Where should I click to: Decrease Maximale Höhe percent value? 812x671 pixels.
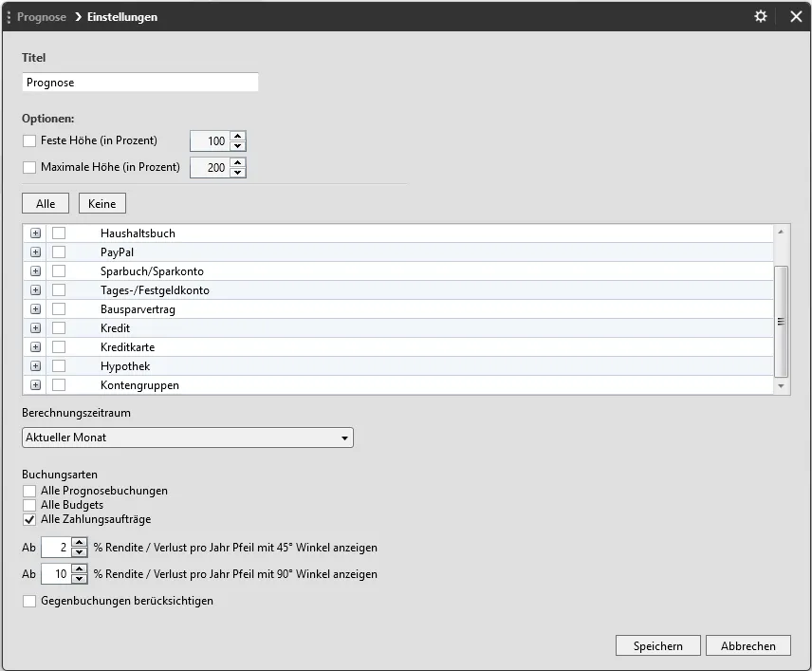click(237, 174)
